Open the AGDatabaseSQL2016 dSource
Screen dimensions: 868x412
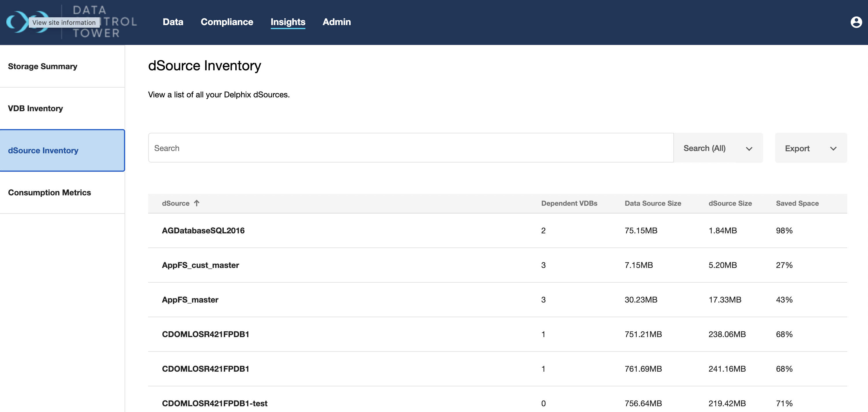coord(203,230)
